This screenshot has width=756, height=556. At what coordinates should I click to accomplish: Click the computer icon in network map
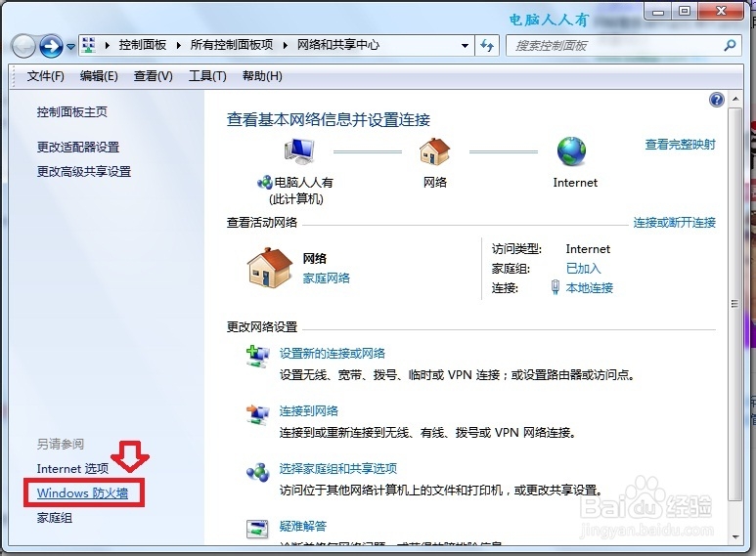point(299,151)
